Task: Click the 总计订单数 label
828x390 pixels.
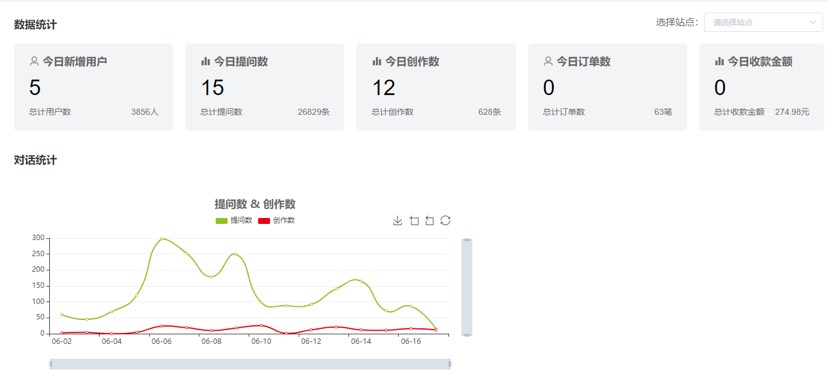Action: click(x=564, y=112)
